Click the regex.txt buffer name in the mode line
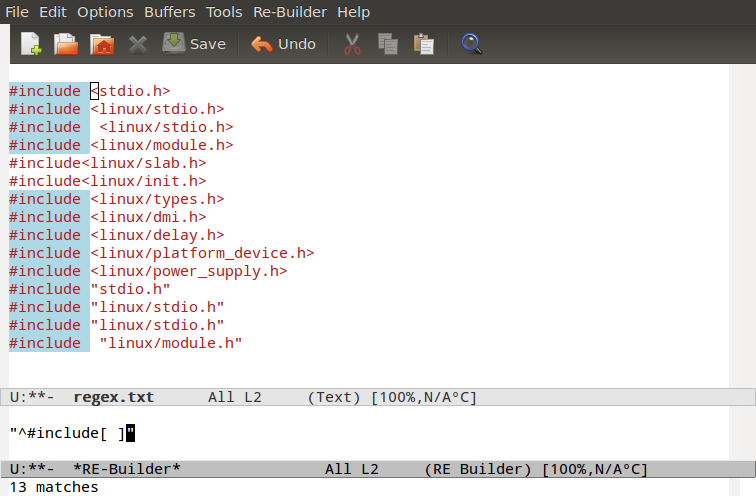This screenshot has height=496, width=756. click(x=113, y=397)
